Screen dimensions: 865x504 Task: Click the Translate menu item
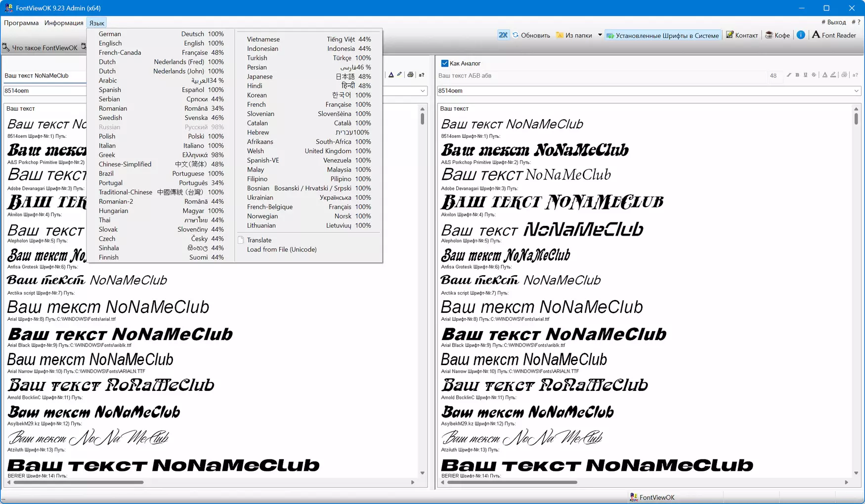coord(309,240)
